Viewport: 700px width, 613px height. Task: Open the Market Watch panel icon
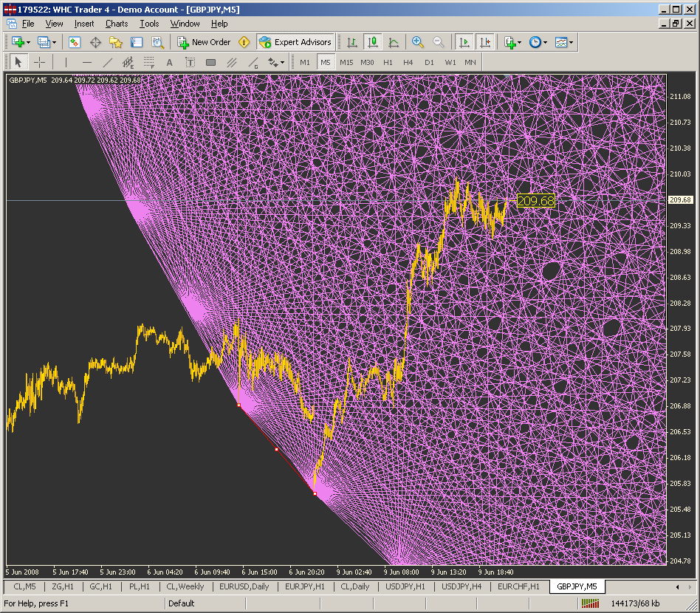75,42
